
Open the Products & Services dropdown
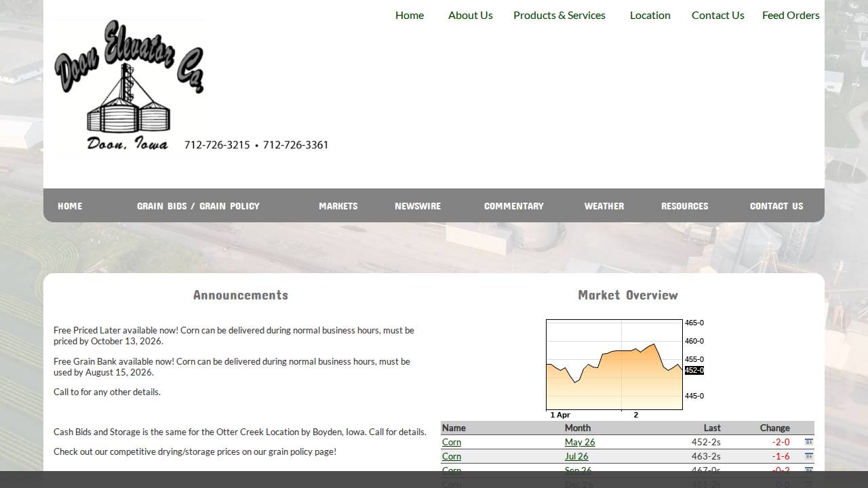[559, 15]
